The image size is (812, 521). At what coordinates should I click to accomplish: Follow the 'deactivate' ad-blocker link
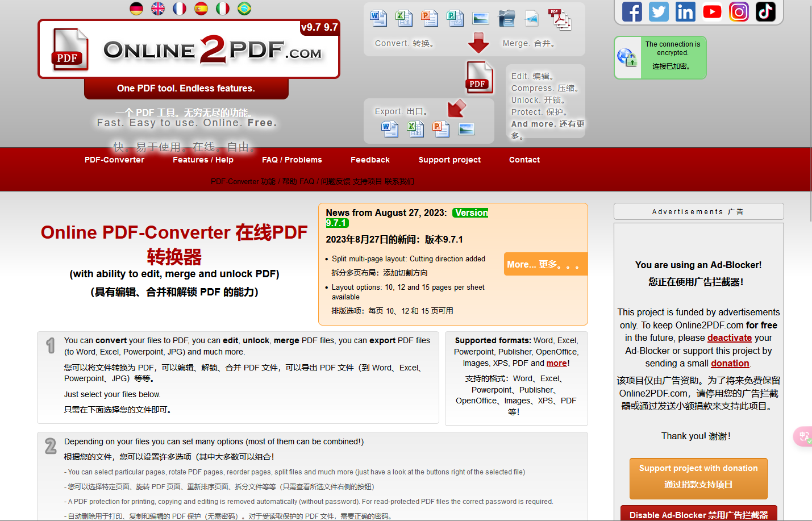tap(730, 337)
